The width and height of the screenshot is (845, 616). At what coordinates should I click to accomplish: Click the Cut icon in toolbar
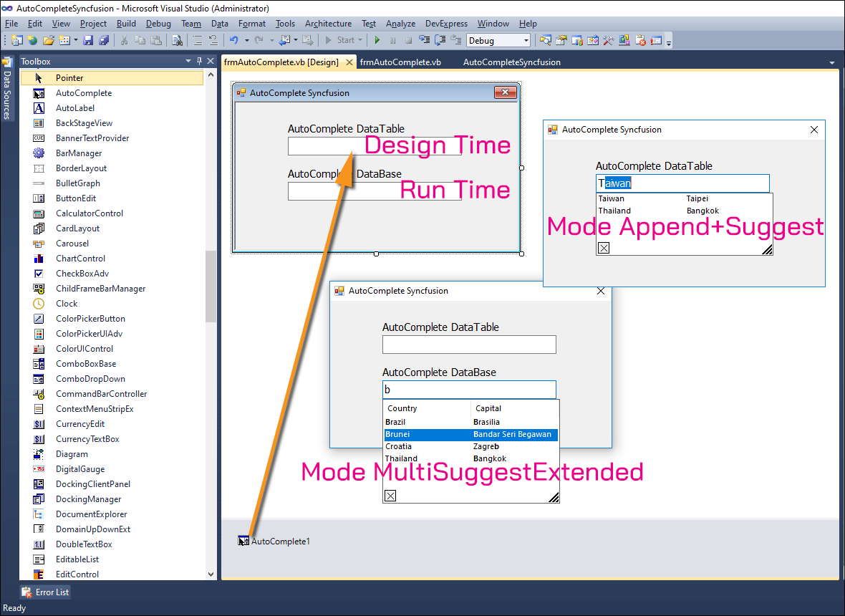[x=124, y=40]
